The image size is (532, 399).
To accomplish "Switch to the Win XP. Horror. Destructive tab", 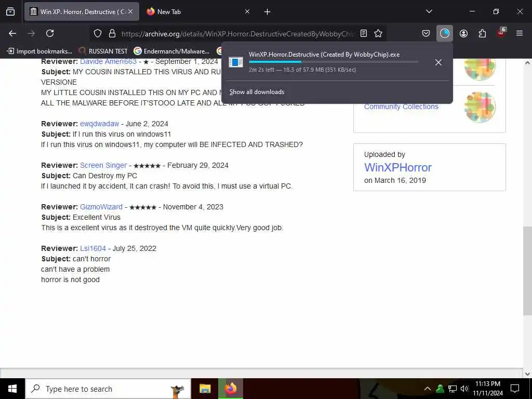I will point(82,11).
